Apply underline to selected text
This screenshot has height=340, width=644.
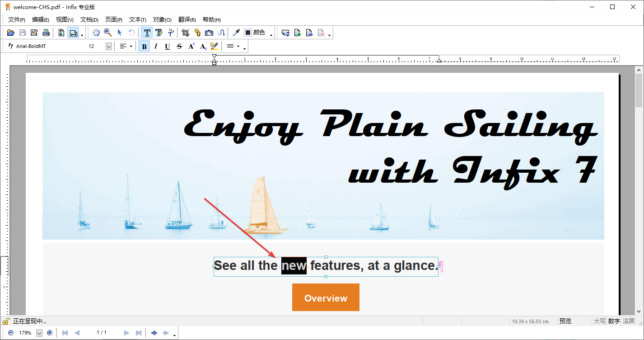pyautogui.click(x=167, y=46)
